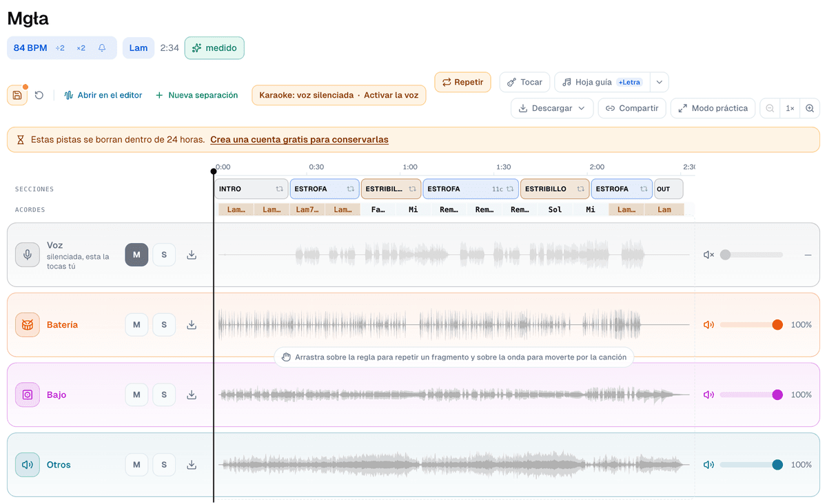Click Activar la voz in Karaoke banner

click(x=391, y=95)
